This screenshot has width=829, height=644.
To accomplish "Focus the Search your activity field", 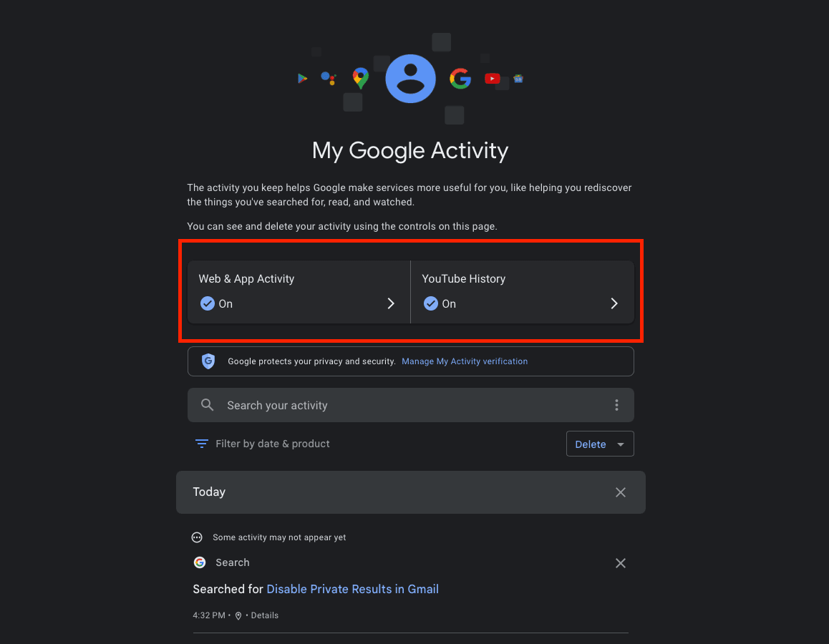I will (411, 405).
